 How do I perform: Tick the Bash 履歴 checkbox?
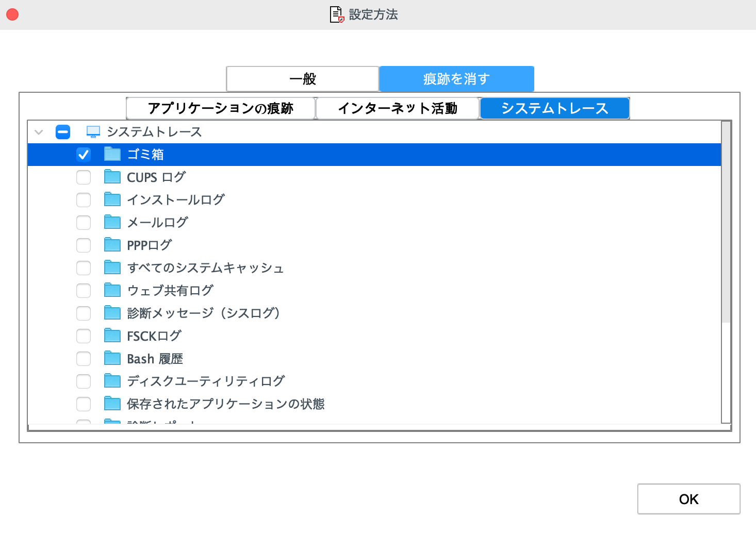click(84, 358)
